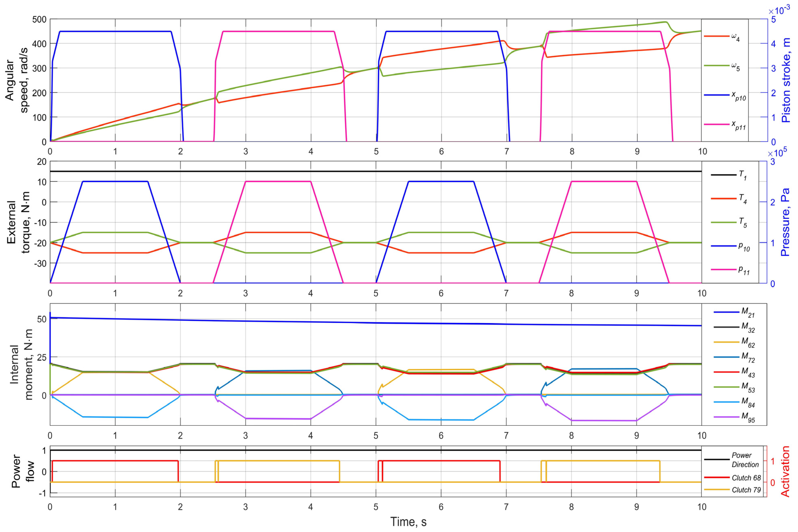Click the Time, s axis label
The image size is (798, 532).
pyautogui.click(x=408, y=522)
